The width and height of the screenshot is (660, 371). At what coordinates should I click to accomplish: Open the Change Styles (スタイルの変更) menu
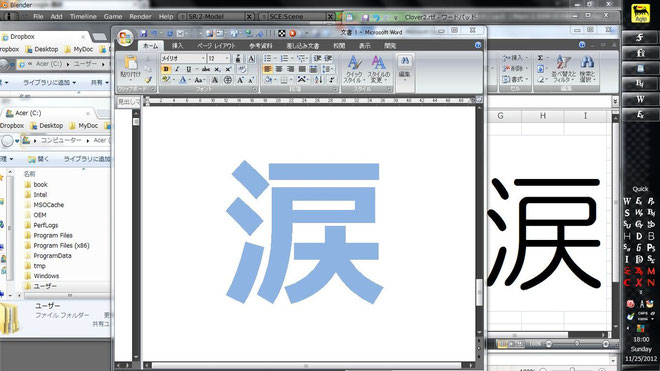pos(379,69)
